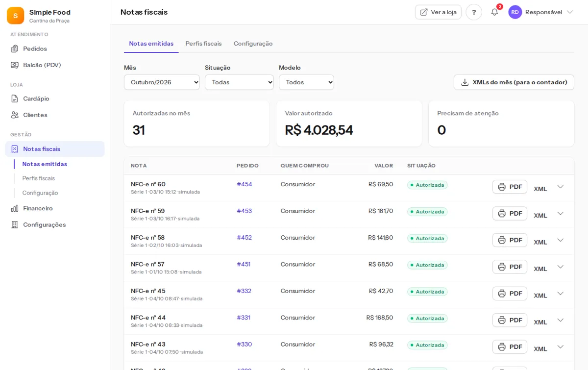The height and width of the screenshot is (370, 588).
Task: Open the Situação dropdown
Action: coord(239,82)
